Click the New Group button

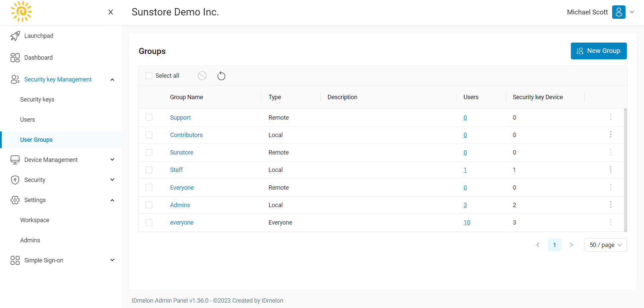pyautogui.click(x=599, y=51)
